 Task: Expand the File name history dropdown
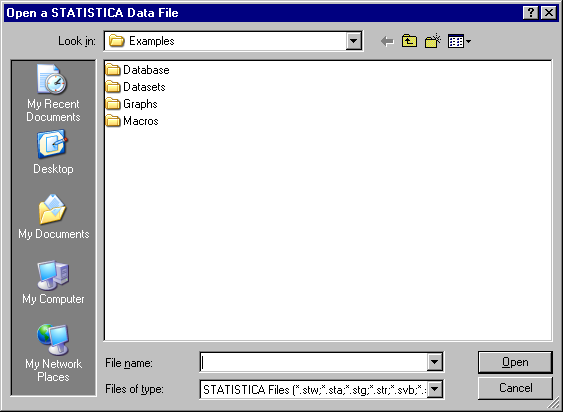pos(434,362)
